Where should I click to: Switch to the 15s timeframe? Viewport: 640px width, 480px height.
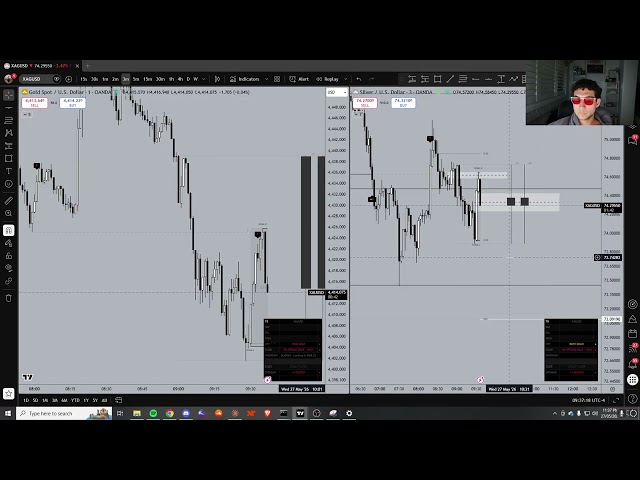pos(84,79)
